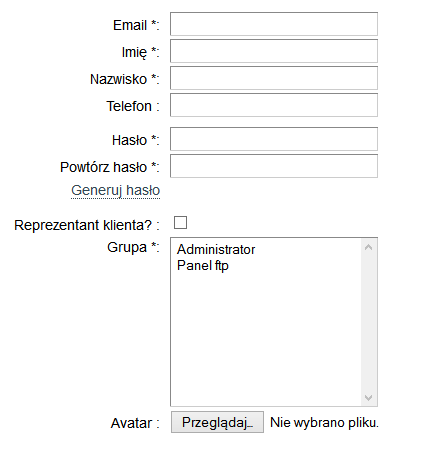
Task: Click the Grupa list scrollbar track
Action: [368, 322]
